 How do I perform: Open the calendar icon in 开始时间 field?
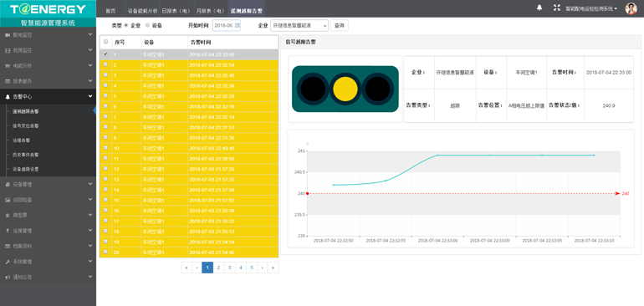(x=237, y=25)
